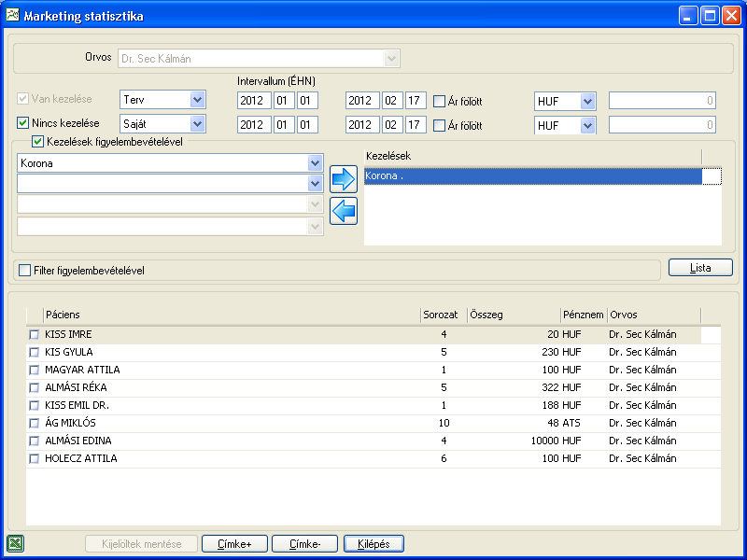Image resolution: width=747 pixels, height=560 pixels.
Task: Open the HUF currency dropdown in Saját row
Action: 588,125
